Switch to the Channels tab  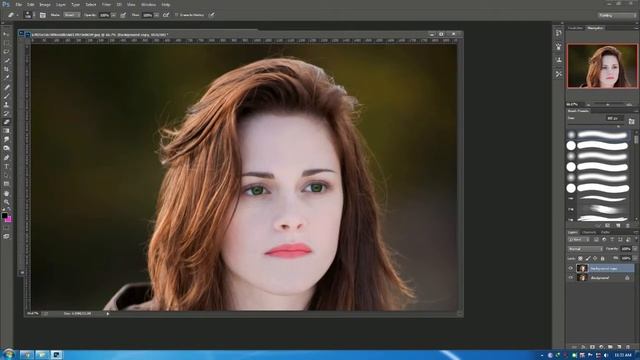pos(589,232)
